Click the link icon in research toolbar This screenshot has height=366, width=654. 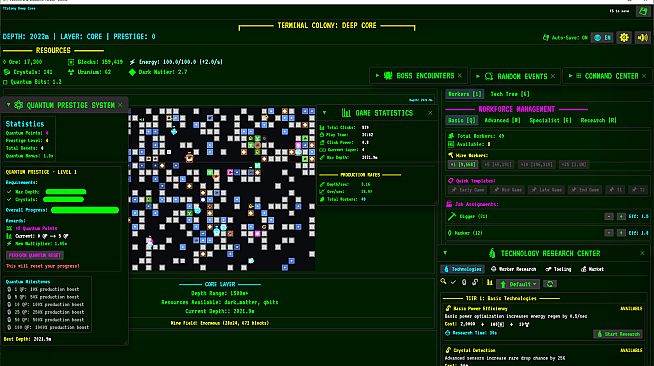point(475,282)
